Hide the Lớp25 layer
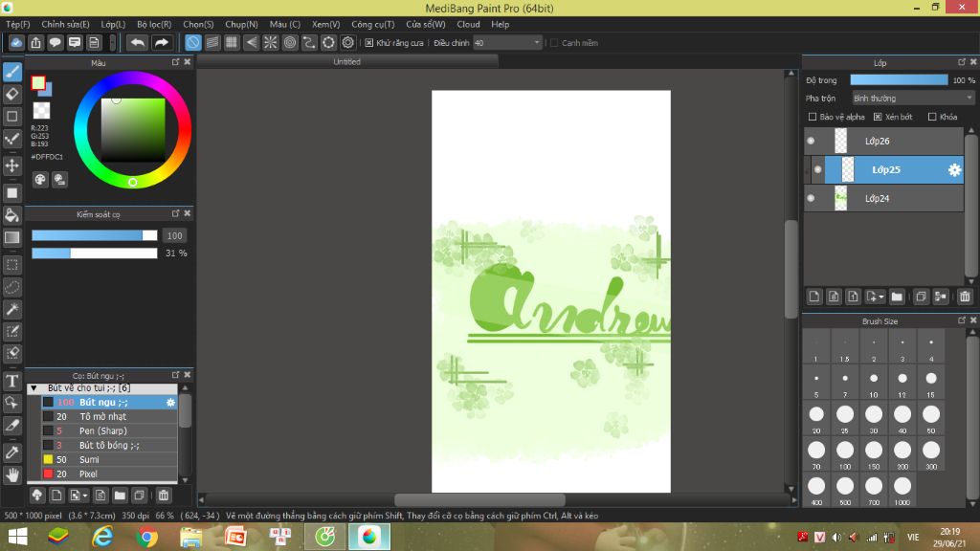 (817, 170)
